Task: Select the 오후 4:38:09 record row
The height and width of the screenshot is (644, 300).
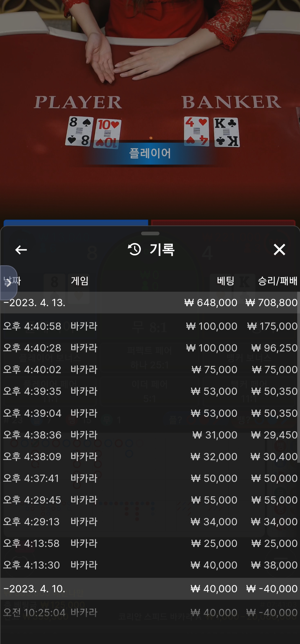Action: tap(150, 457)
